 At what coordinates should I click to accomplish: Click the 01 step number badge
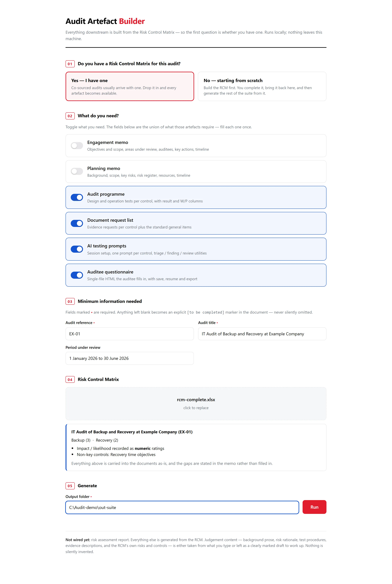tap(70, 64)
